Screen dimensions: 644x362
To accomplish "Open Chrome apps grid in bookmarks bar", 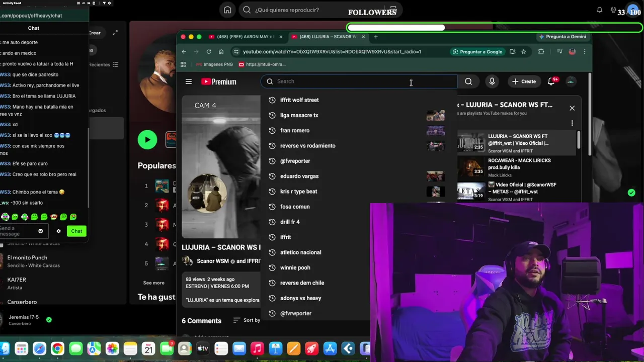I will click(x=183, y=64).
